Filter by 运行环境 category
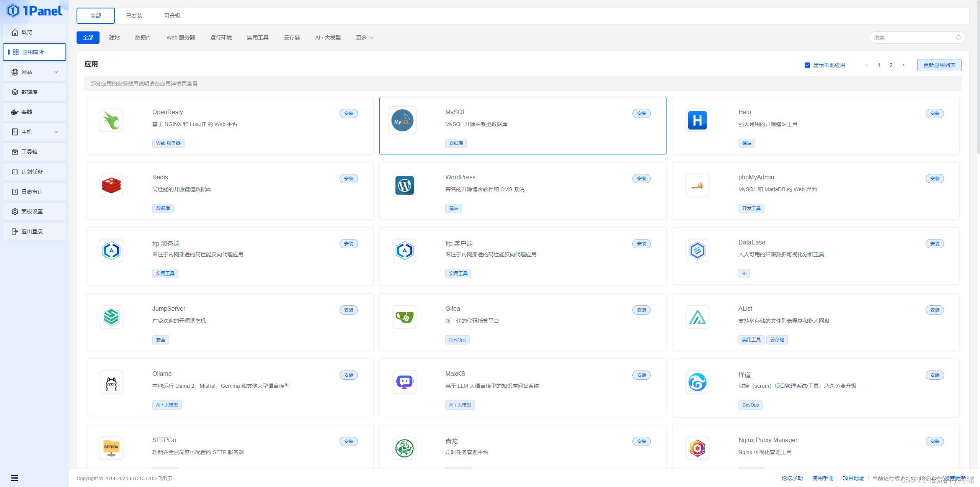The image size is (980, 487). 221,38
